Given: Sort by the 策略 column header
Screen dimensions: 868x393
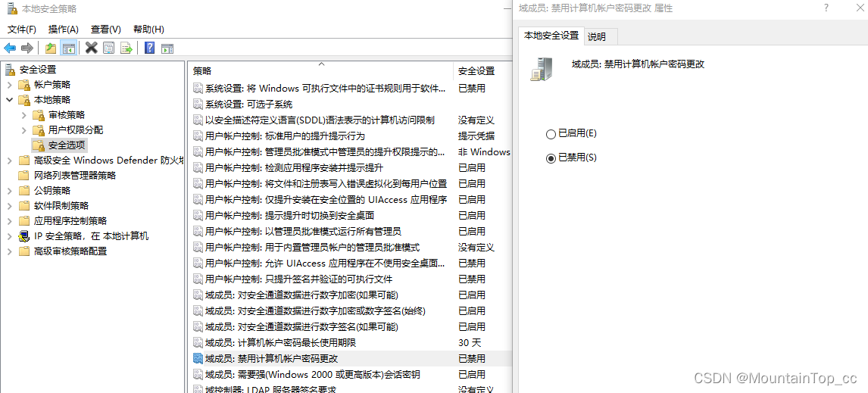Looking at the screenshot, I should coord(320,71).
